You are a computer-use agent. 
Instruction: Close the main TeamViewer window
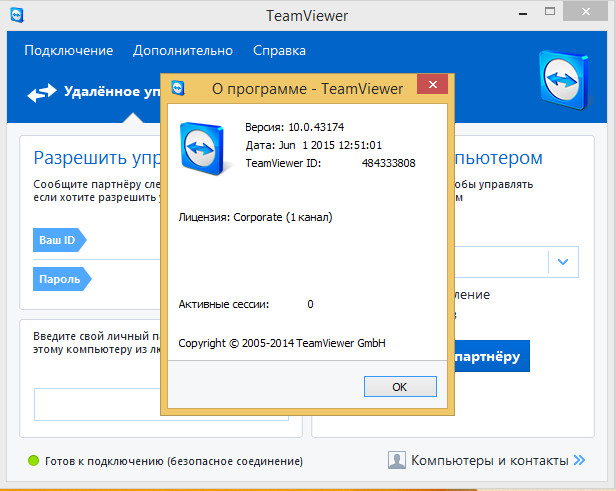(585, 12)
